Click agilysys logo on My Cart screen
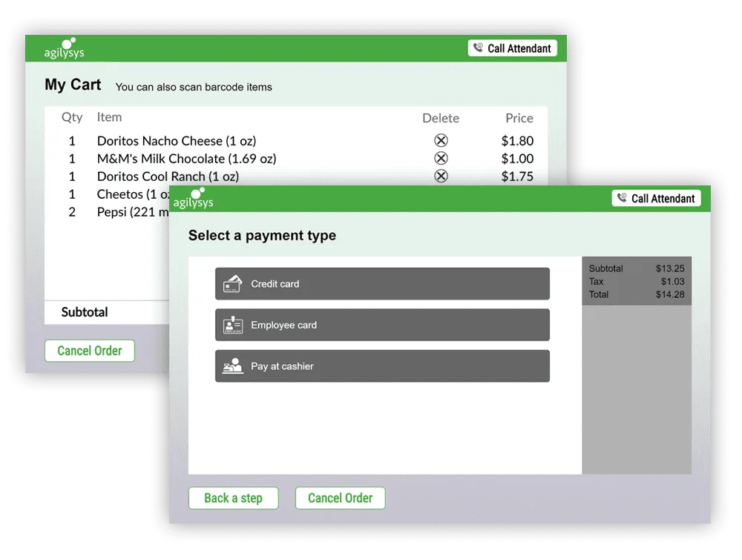742x560 pixels. coord(64,49)
